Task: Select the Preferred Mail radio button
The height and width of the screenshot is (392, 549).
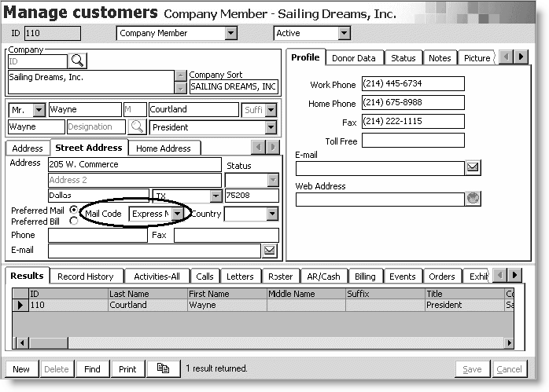Action: tap(74, 210)
